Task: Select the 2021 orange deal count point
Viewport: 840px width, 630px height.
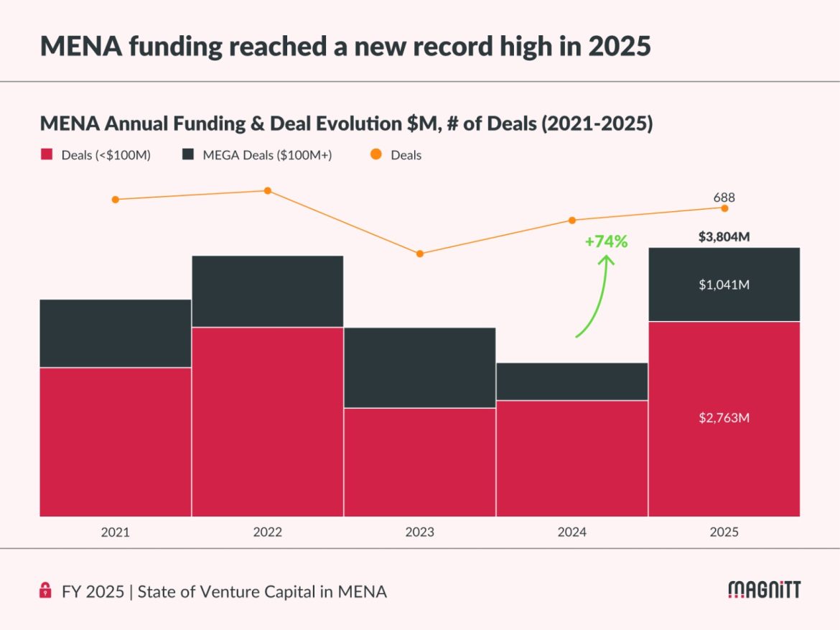Action: click(x=116, y=199)
